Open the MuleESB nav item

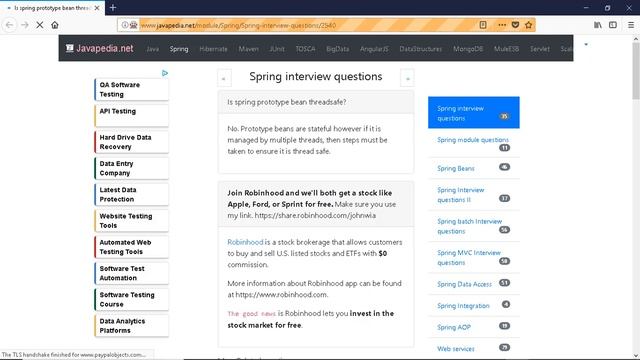point(506,49)
